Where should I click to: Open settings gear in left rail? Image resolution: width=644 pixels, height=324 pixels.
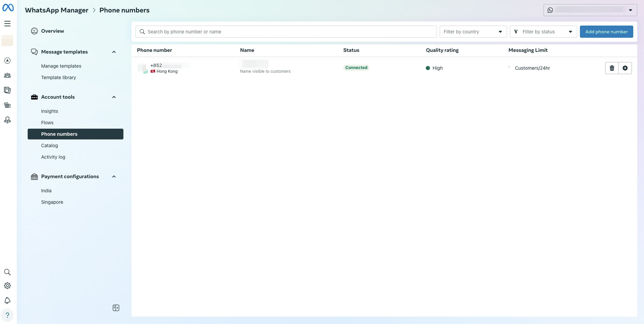click(x=7, y=286)
